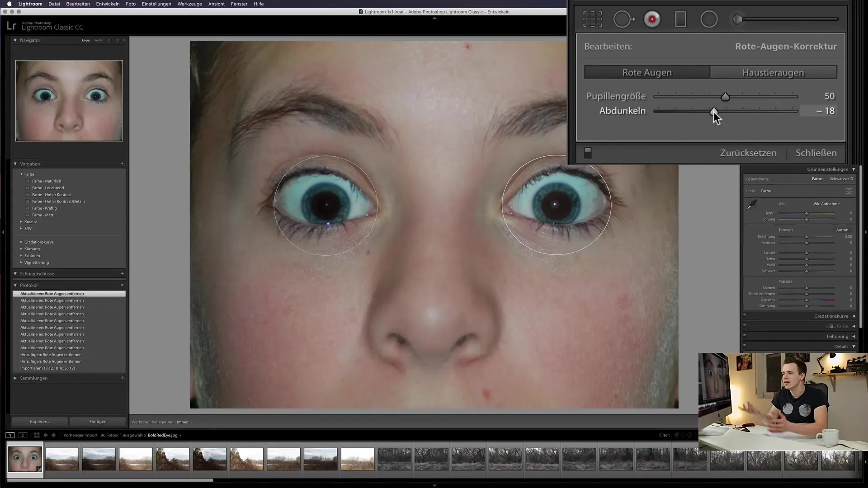Click the left eye red-eye correction circle
The image size is (868, 488).
click(x=326, y=206)
